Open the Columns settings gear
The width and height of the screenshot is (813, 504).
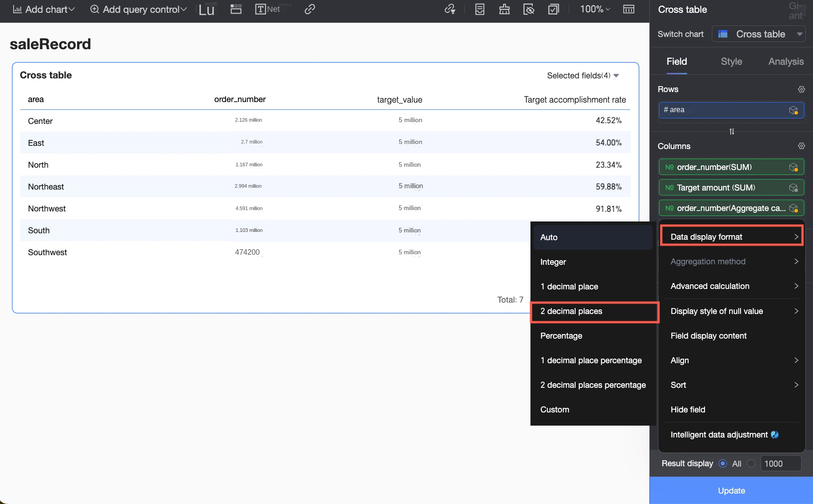801,146
